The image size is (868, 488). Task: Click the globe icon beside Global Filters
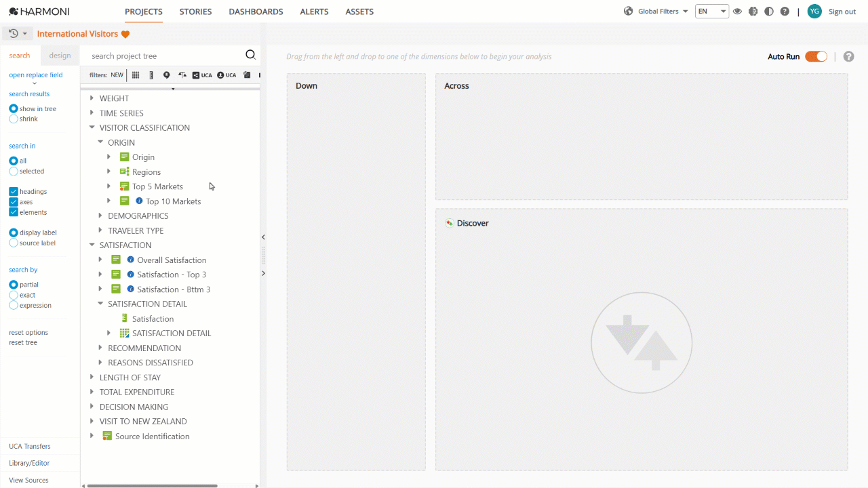tap(628, 11)
